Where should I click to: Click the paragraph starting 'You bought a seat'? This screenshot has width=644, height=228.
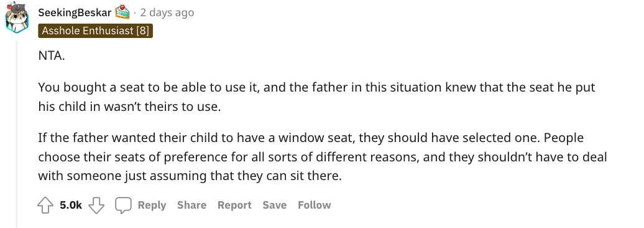tap(316, 97)
